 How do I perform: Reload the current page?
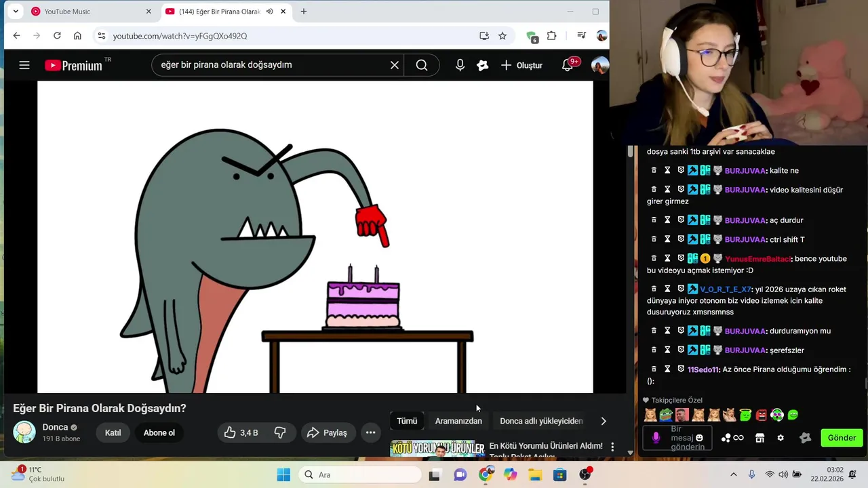tap(57, 35)
